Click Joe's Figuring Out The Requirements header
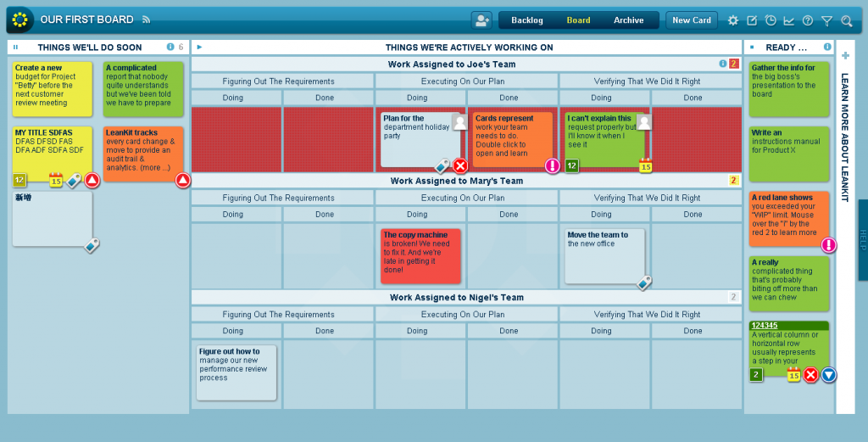The height and width of the screenshot is (442, 868). coord(282,81)
